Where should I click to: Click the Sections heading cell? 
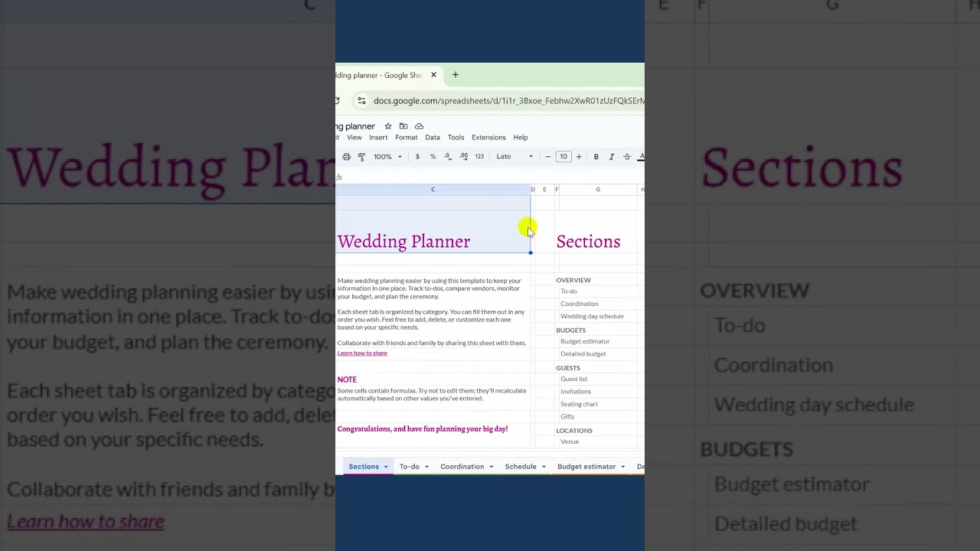[x=588, y=242]
